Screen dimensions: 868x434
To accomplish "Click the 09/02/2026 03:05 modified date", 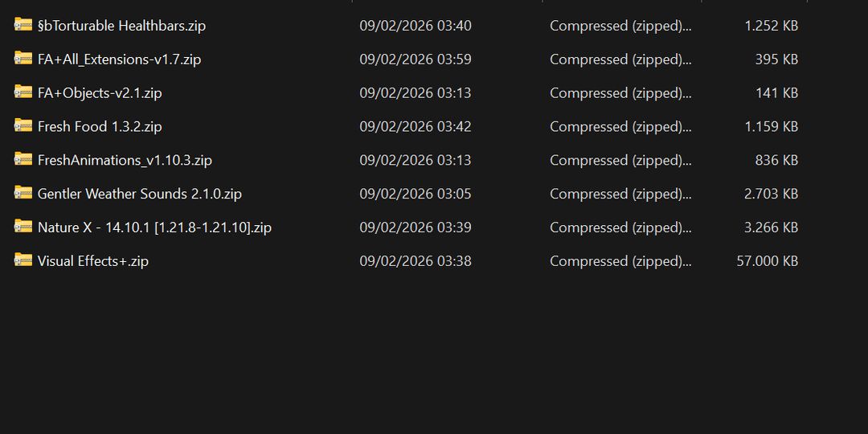I will (415, 194).
